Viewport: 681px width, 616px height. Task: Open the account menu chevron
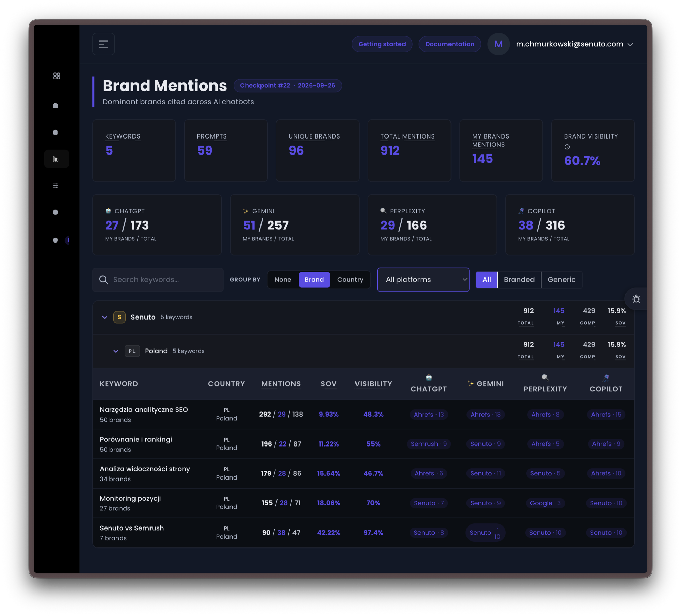point(630,44)
